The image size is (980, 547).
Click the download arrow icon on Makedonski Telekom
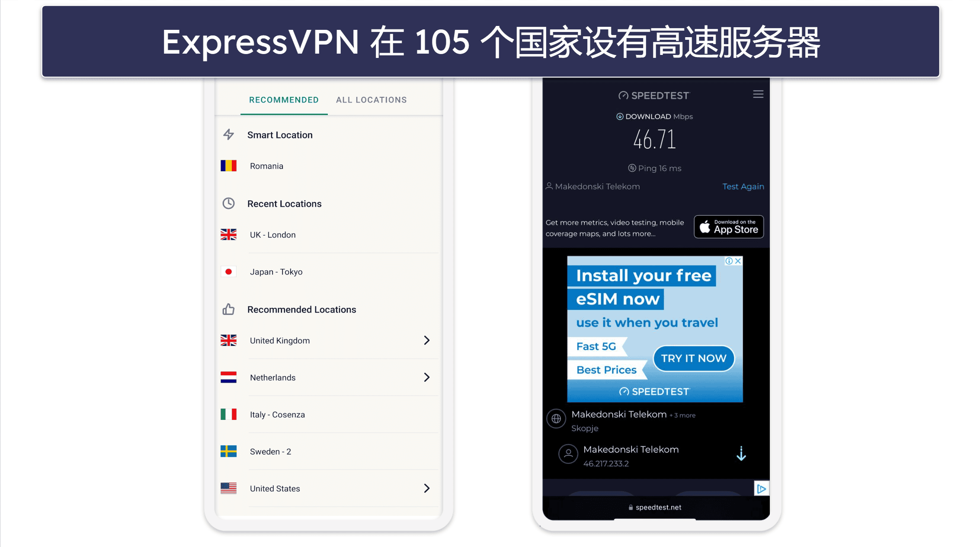pos(741,454)
